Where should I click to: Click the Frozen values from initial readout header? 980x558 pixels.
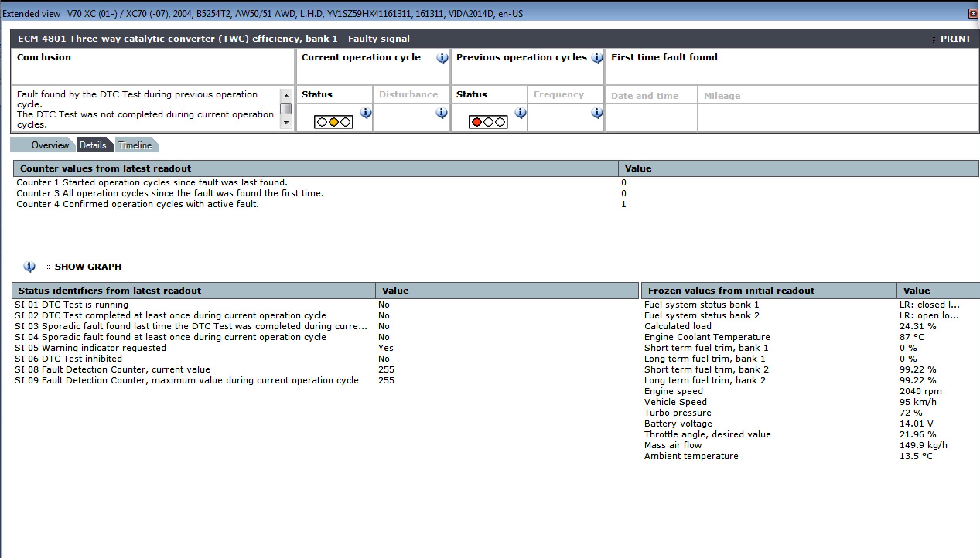(x=731, y=291)
